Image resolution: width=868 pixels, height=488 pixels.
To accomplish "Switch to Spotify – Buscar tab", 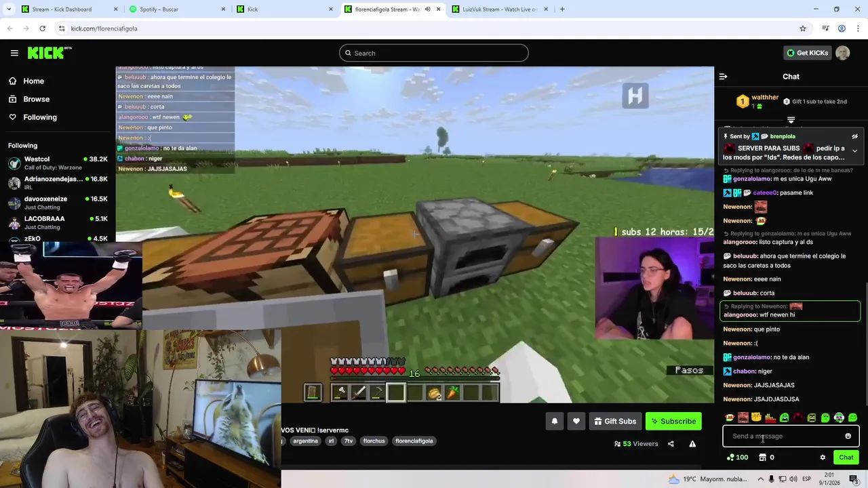I will [177, 9].
